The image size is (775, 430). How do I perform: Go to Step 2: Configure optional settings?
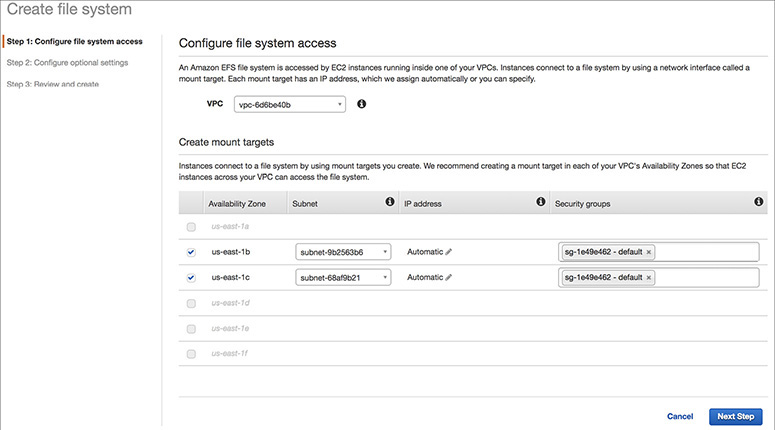(67, 62)
